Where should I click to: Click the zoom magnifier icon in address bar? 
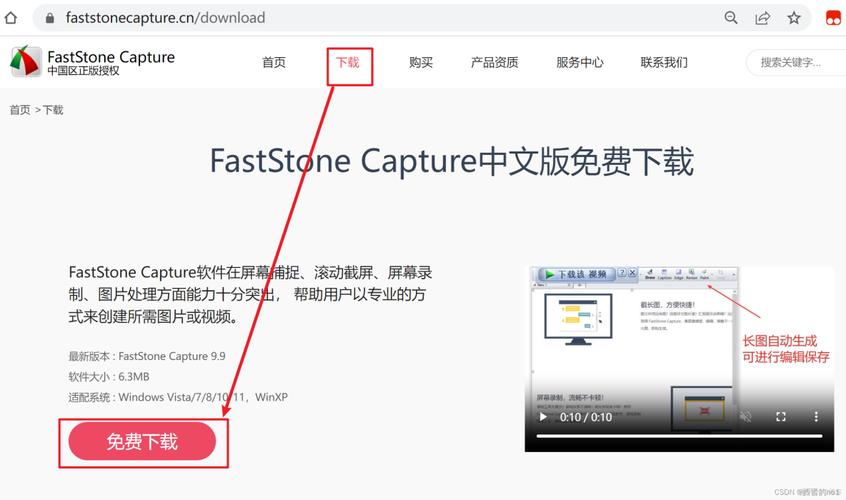[x=731, y=18]
